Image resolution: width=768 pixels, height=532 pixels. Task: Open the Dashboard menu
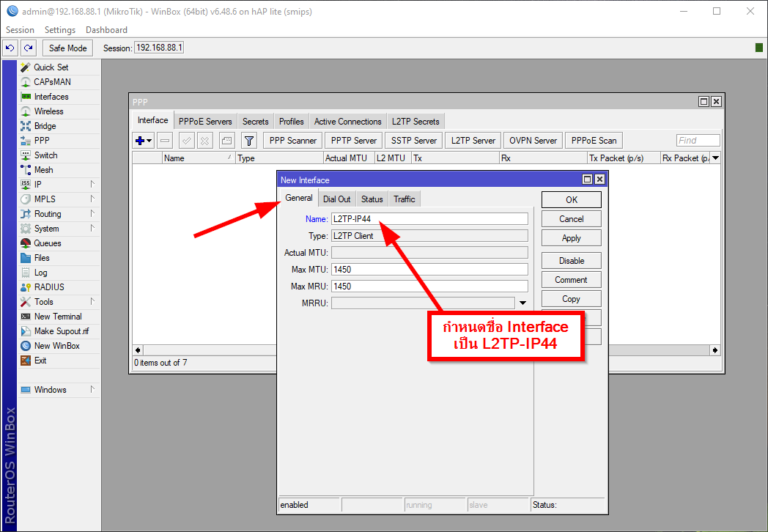point(106,30)
